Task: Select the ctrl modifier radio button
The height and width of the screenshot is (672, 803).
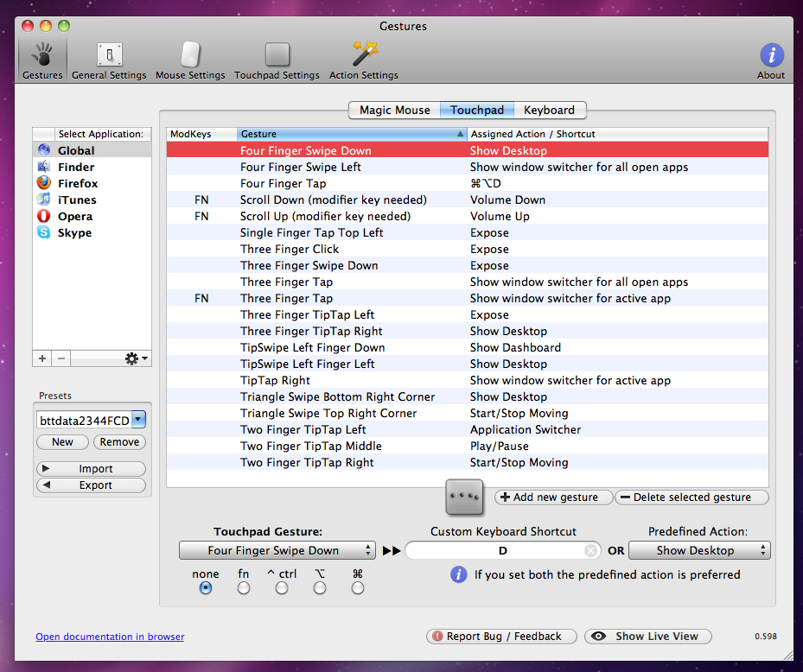Action: point(282,588)
